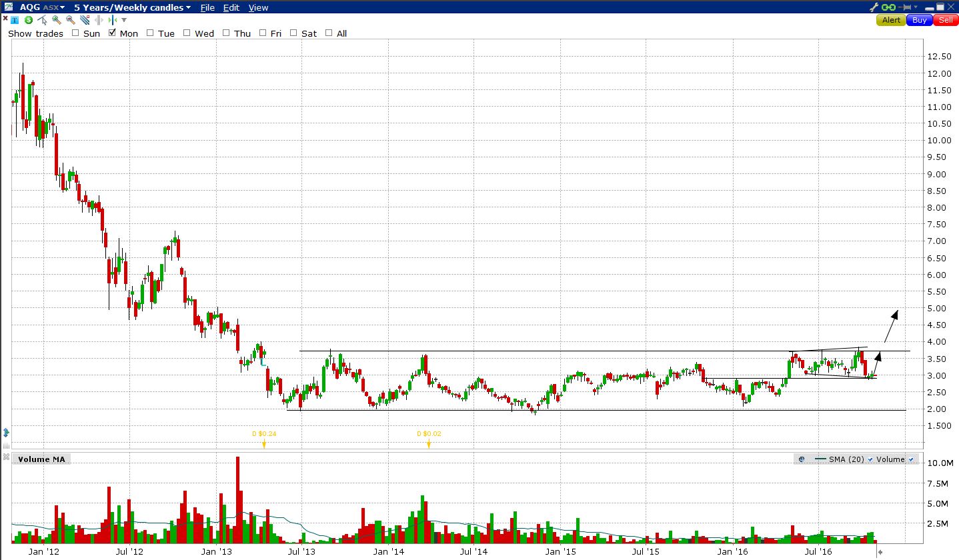Open the View menu

point(258,7)
